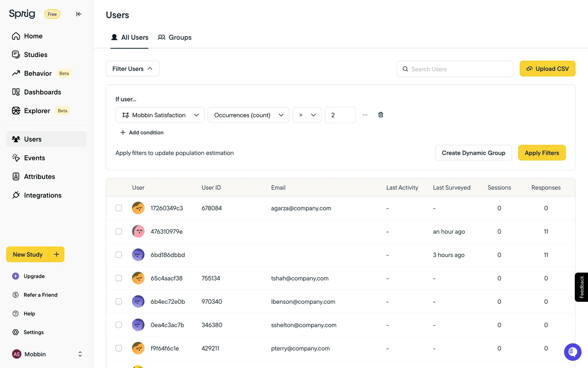Open Settings via the gear icon

pos(16,332)
